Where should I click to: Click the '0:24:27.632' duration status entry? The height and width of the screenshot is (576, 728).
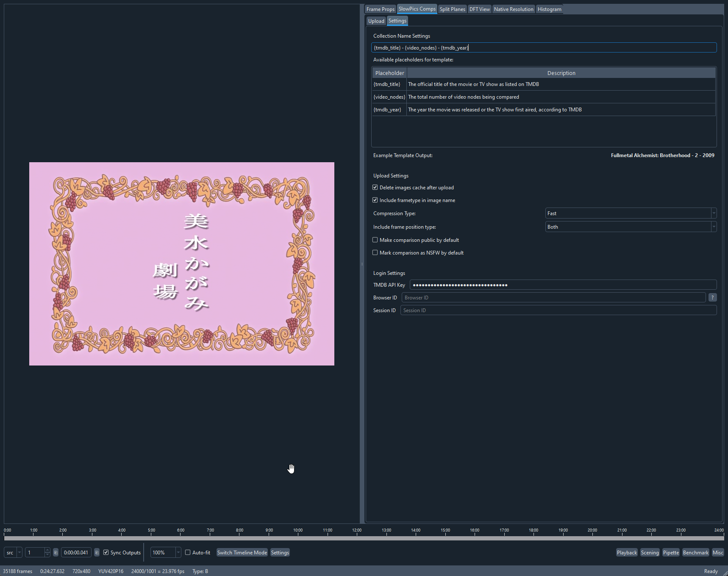click(x=52, y=571)
